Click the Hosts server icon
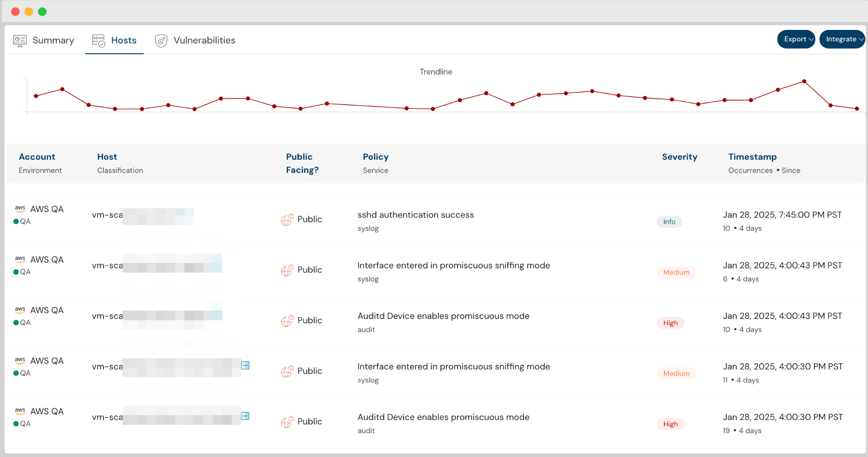 tap(98, 40)
